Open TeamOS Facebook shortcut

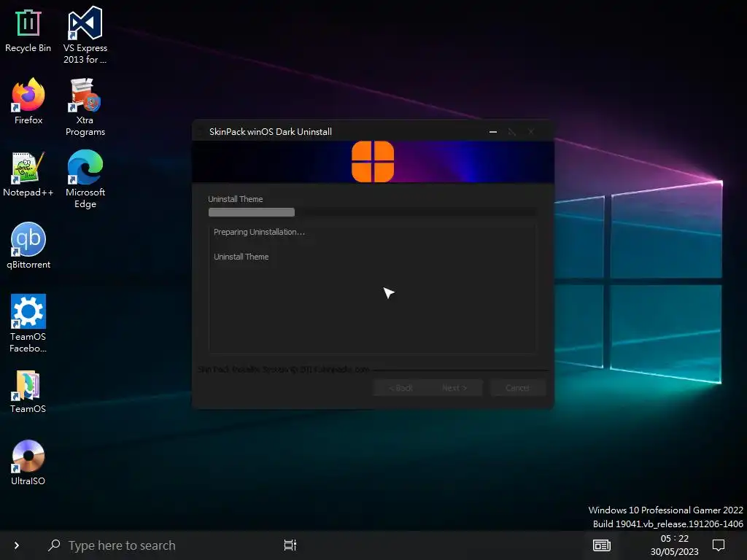pyautogui.click(x=28, y=324)
